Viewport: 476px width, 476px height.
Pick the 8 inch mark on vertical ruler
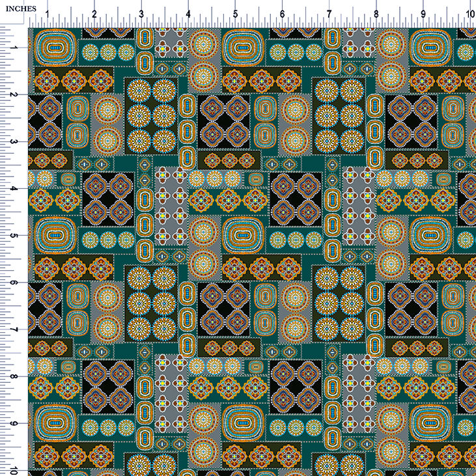14,376
